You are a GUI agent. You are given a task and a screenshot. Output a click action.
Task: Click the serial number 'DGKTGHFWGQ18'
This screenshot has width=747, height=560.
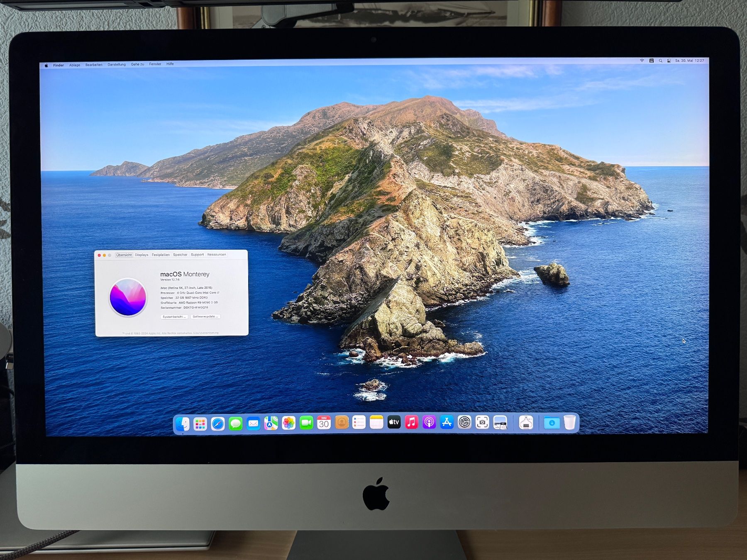click(196, 307)
